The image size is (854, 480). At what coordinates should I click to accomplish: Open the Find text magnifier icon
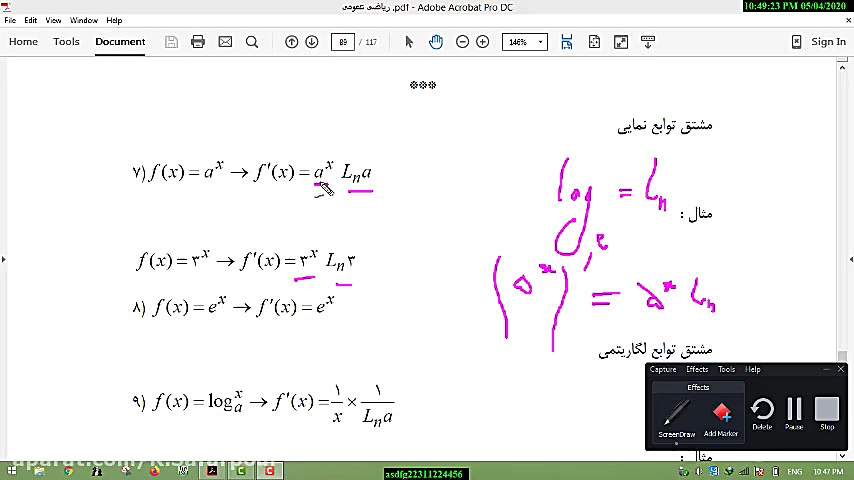252,42
